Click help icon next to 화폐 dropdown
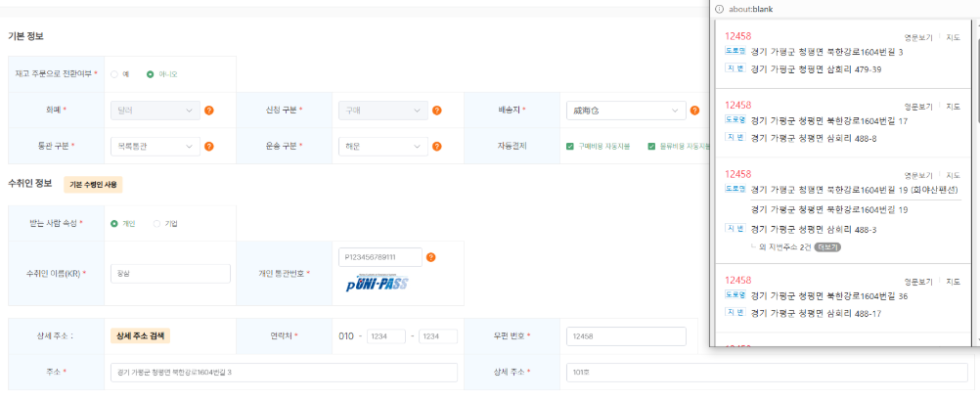 click(x=209, y=110)
